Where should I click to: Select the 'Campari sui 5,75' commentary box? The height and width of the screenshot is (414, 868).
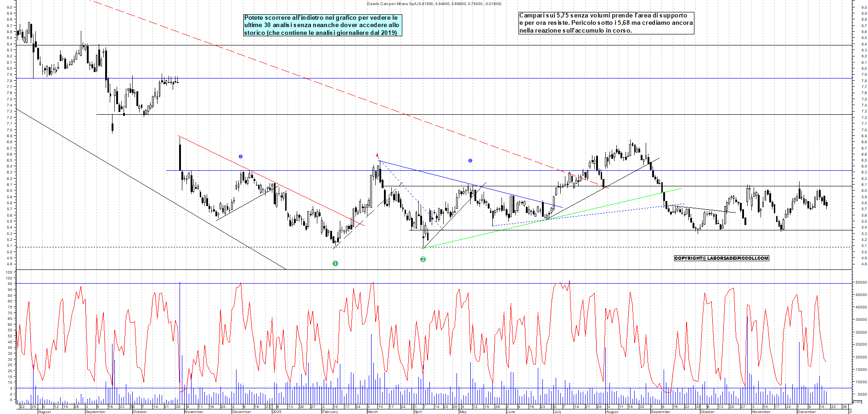coord(606,23)
